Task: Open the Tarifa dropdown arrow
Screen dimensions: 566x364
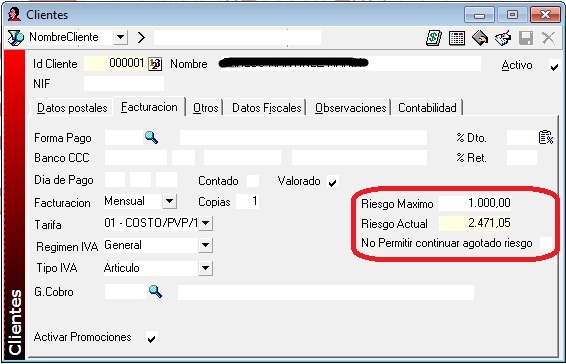Action: coord(205,223)
